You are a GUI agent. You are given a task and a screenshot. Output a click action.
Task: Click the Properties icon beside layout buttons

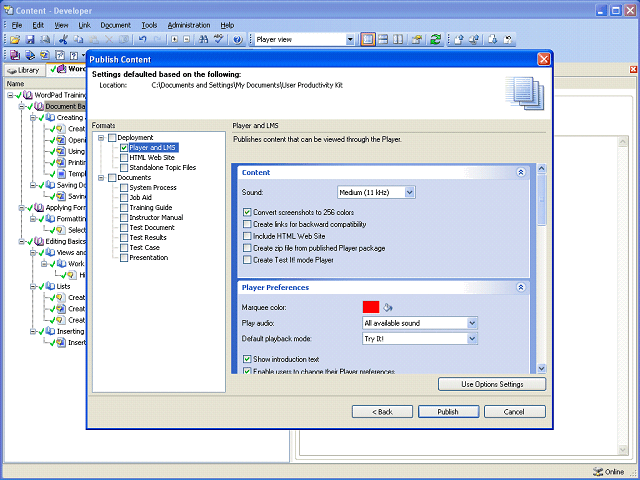[417, 40]
